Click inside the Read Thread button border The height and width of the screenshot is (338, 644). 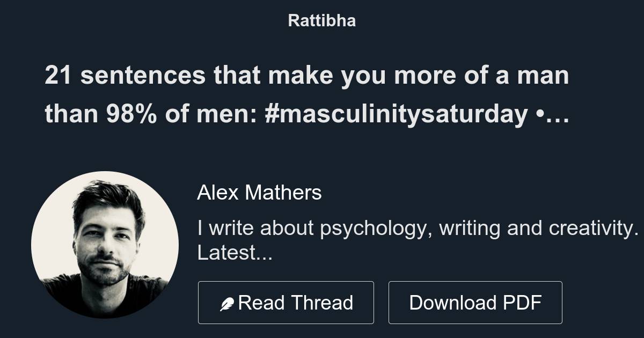[x=286, y=302]
